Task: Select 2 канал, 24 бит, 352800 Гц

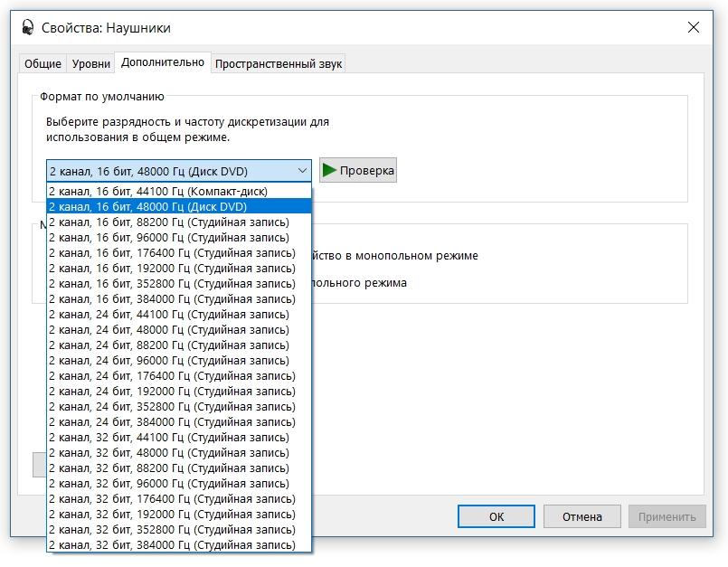Action: pos(179,406)
